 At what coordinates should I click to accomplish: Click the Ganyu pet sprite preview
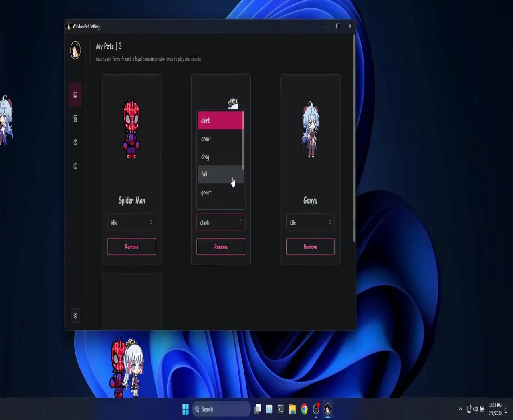(x=311, y=129)
